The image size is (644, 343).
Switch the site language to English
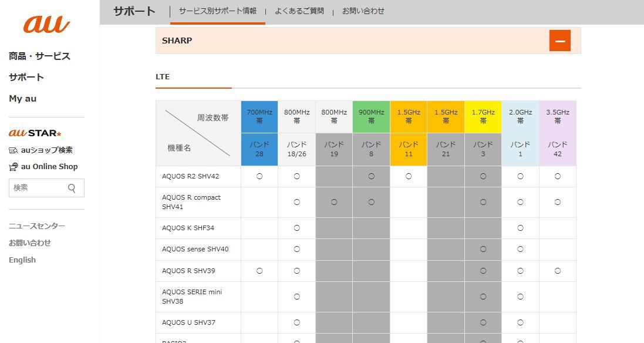pyautogui.click(x=22, y=259)
